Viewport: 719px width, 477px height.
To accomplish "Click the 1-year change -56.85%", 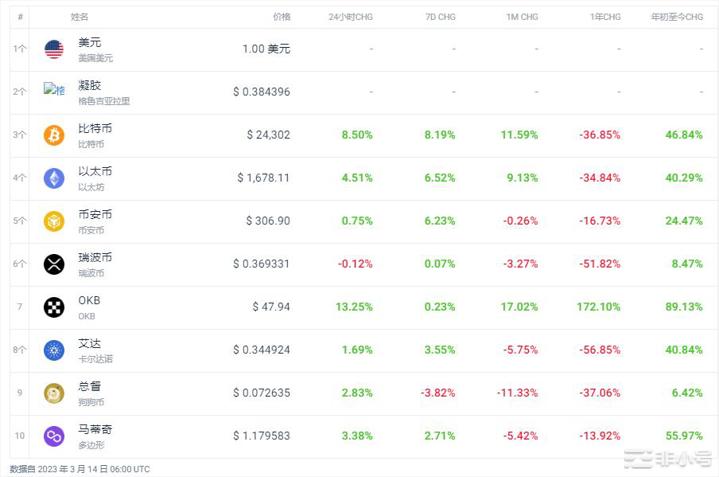I will tap(600, 350).
